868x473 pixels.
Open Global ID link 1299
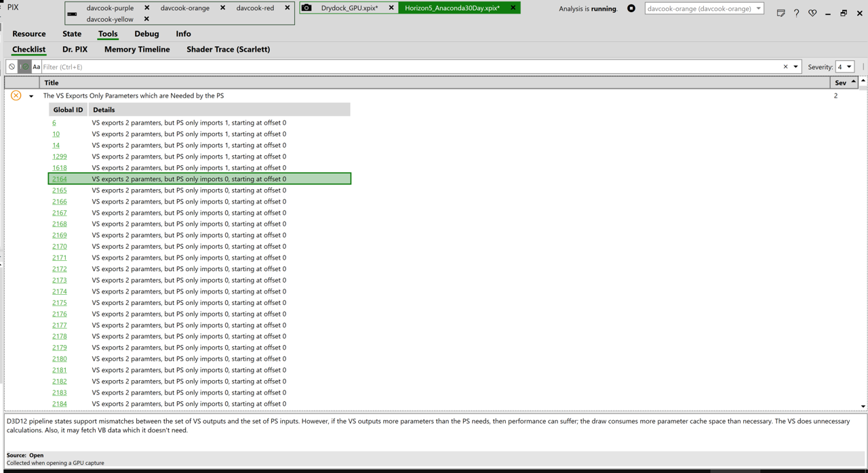click(x=60, y=157)
